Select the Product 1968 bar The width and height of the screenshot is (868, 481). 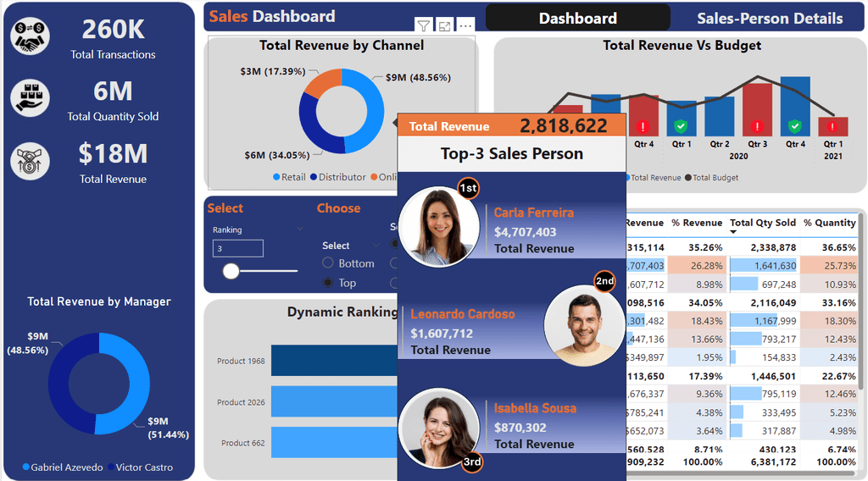click(x=334, y=361)
